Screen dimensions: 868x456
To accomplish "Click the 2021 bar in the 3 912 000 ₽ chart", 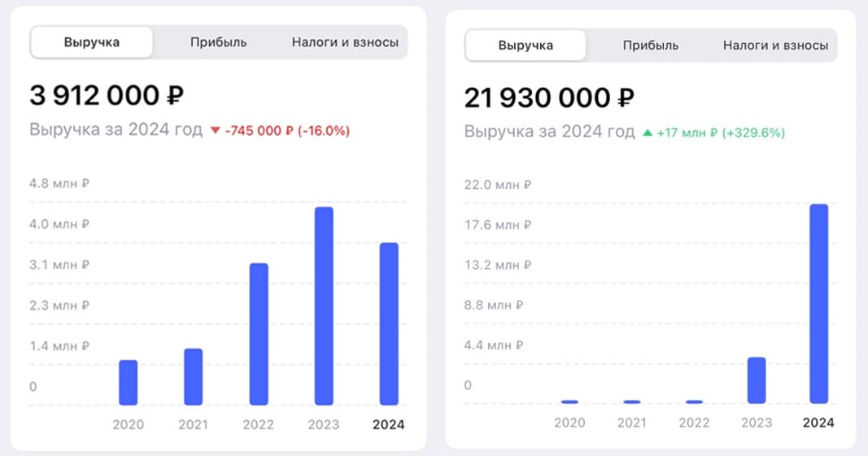I will [194, 376].
